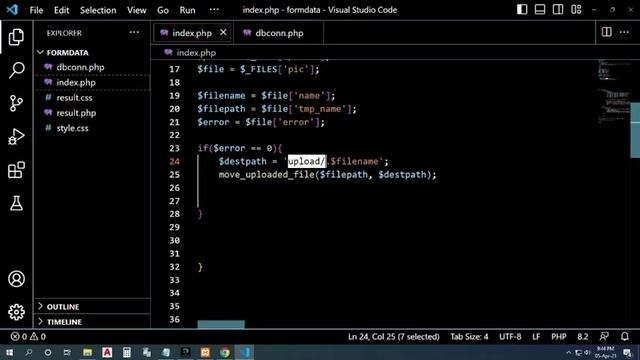640x360 pixels.
Task: Change LF end of line sequence
Action: click(x=536, y=337)
